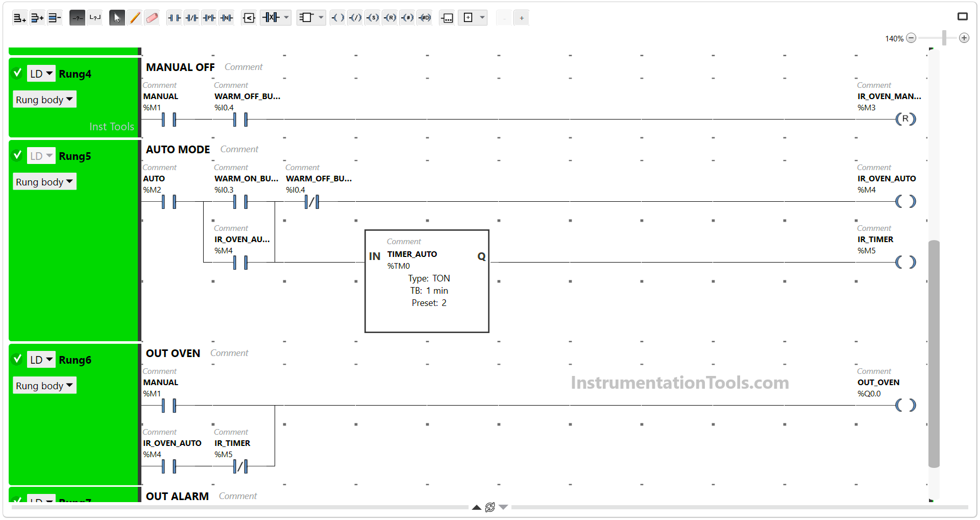This screenshot has width=980, height=520.
Task: Click the delete rung toolbar icon
Action: pos(54,18)
